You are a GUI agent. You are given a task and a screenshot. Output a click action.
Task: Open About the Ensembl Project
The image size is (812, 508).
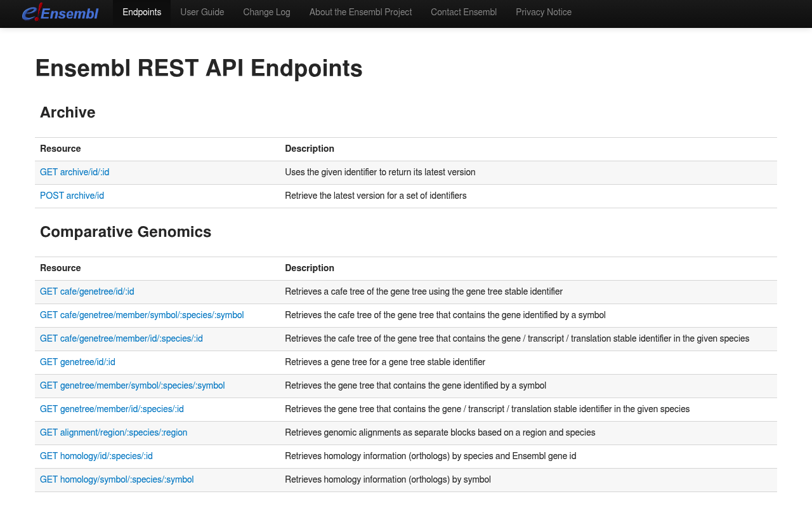coord(360,12)
